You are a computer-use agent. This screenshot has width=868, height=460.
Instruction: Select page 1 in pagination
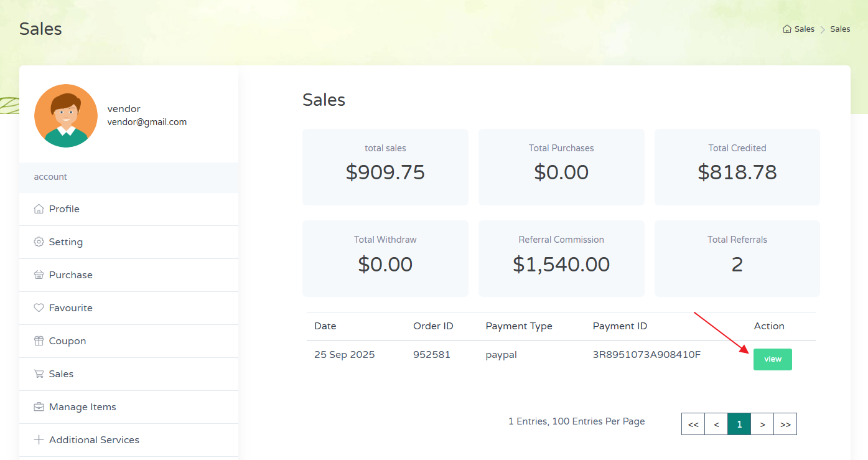739,425
